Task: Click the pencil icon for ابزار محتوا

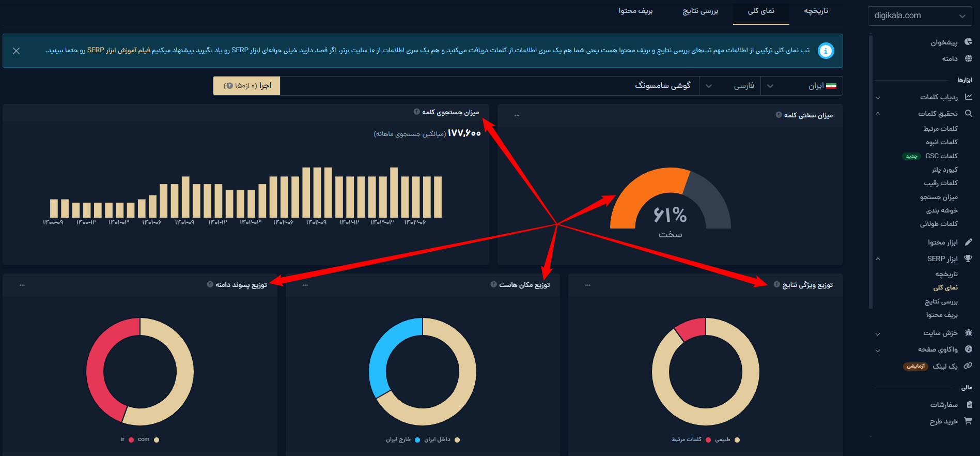Action: (968, 242)
